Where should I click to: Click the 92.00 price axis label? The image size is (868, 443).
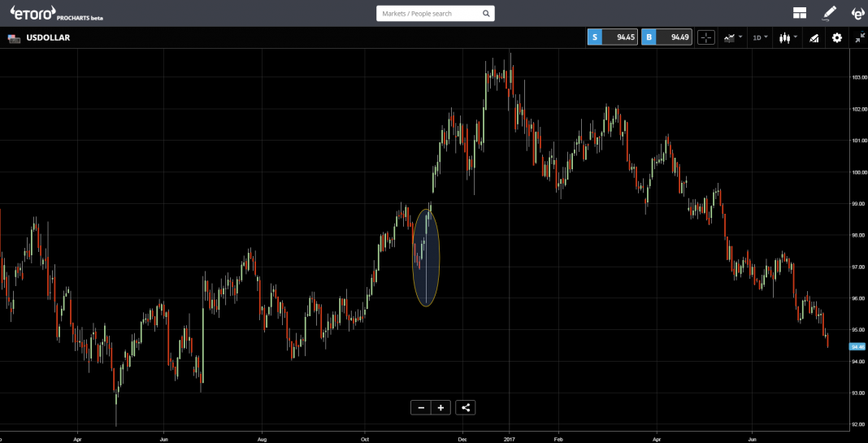click(858, 425)
